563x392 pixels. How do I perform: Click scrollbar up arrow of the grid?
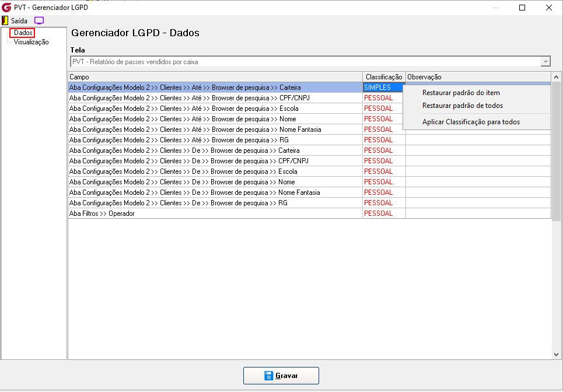tap(556, 77)
